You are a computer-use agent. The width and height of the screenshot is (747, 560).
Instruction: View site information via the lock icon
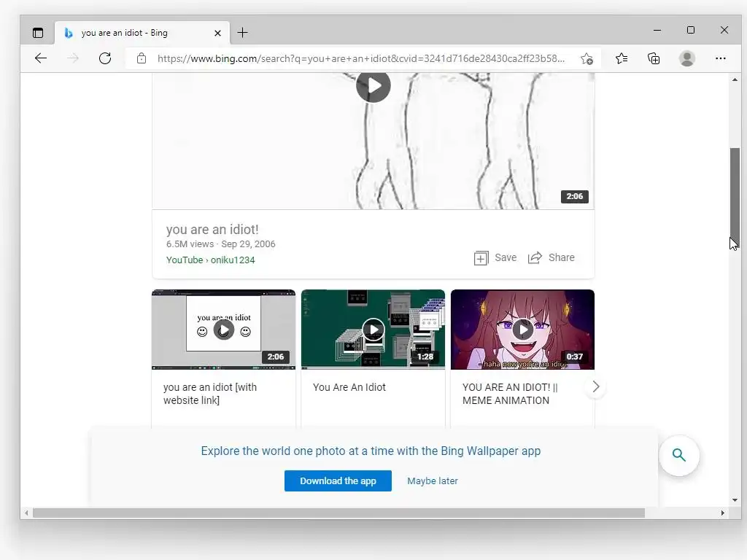(142, 58)
